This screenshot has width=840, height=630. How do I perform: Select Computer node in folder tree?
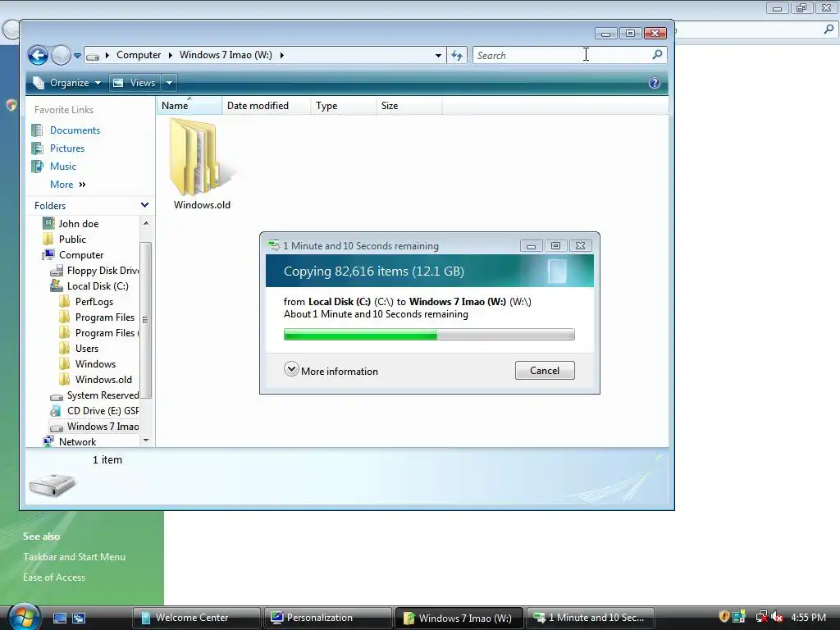tap(81, 255)
